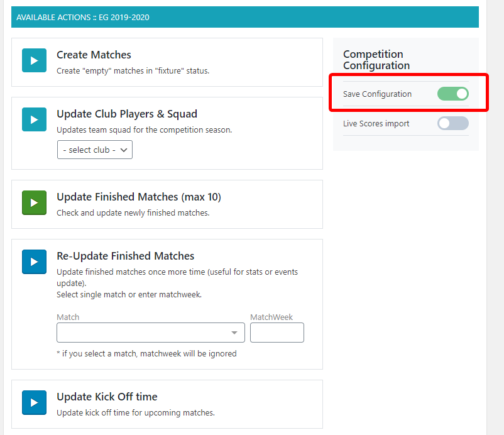Click 'Update kick off time for upcoming matches.' text
The height and width of the screenshot is (435, 504).
pyautogui.click(x=136, y=413)
